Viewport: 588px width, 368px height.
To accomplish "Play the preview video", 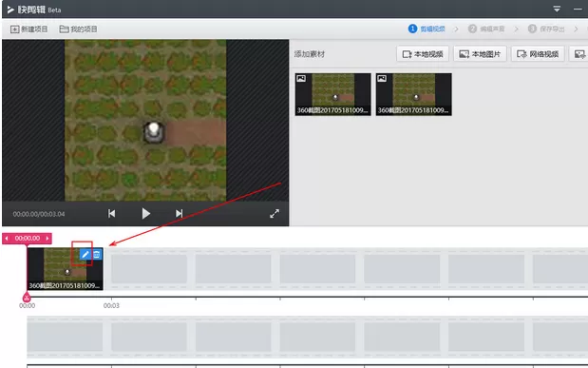I will coord(146,214).
